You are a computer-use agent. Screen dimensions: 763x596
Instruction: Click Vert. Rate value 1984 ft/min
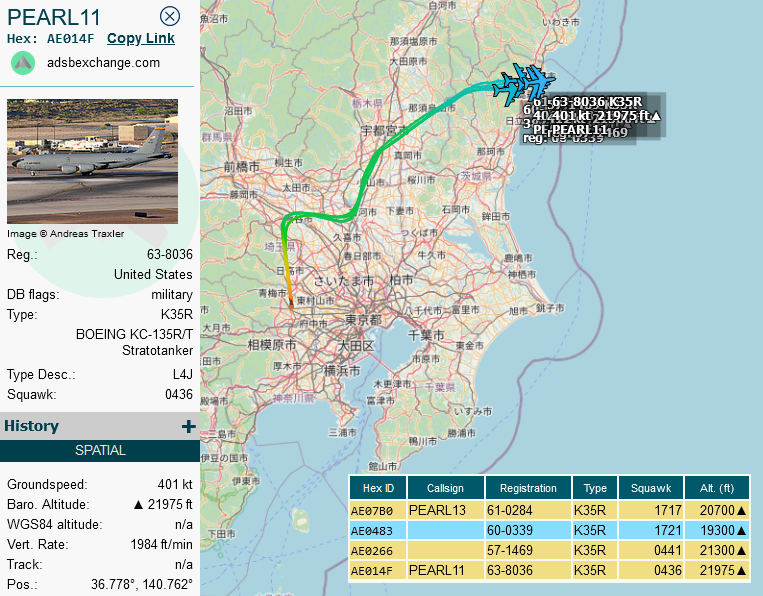[x=162, y=544]
